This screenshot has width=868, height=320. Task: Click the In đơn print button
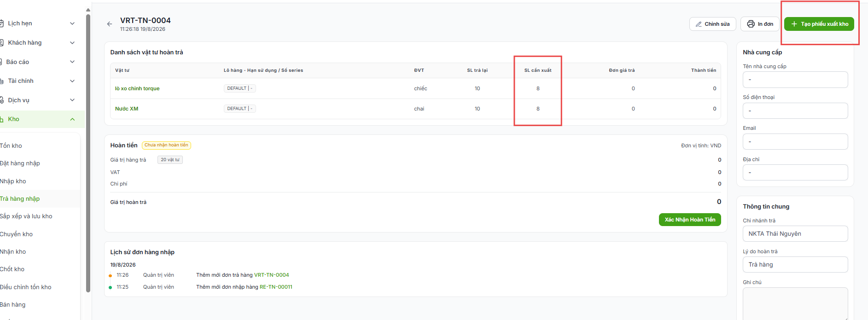tap(760, 24)
